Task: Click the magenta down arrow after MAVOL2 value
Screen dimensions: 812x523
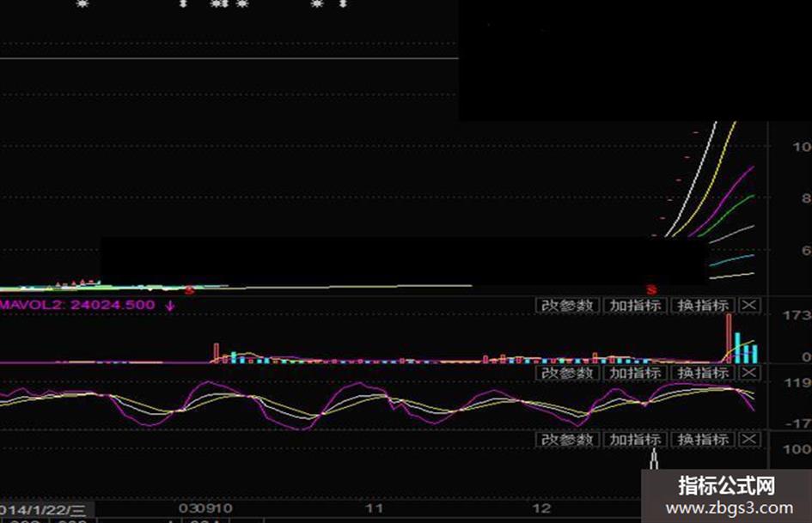Action: [170, 306]
